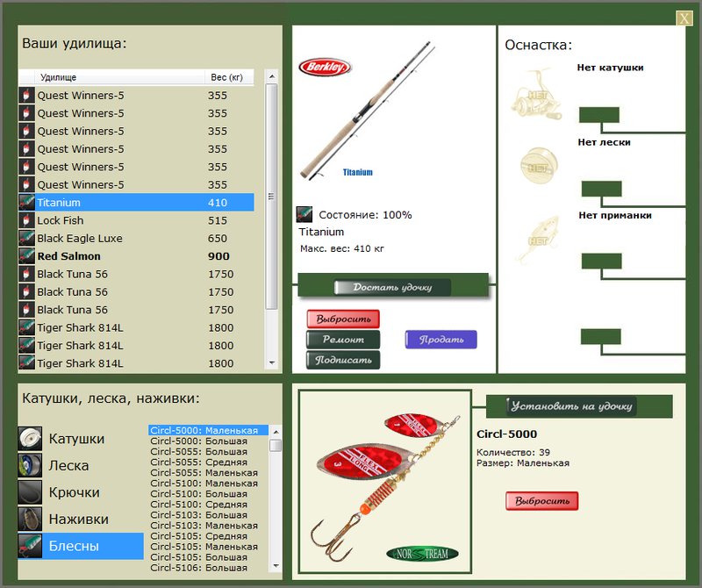Click the lure list scroll up arrow
Image resolution: width=702 pixels, height=588 pixels.
pyautogui.click(x=276, y=432)
